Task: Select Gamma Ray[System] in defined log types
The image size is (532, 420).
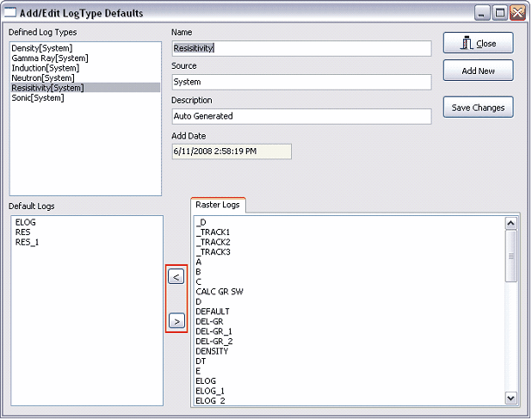Action: [49, 58]
